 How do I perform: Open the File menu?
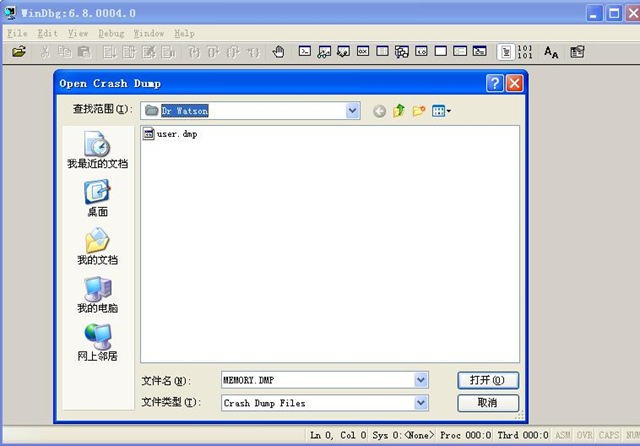[17, 33]
